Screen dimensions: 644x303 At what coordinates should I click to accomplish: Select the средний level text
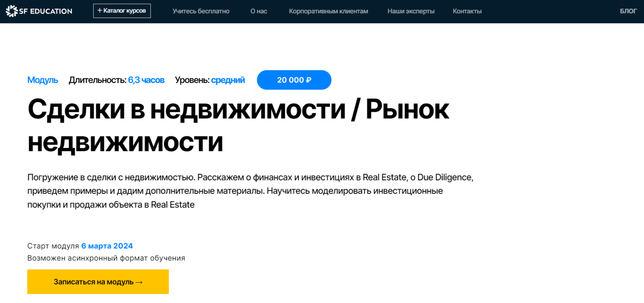pyautogui.click(x=228, y=80)
